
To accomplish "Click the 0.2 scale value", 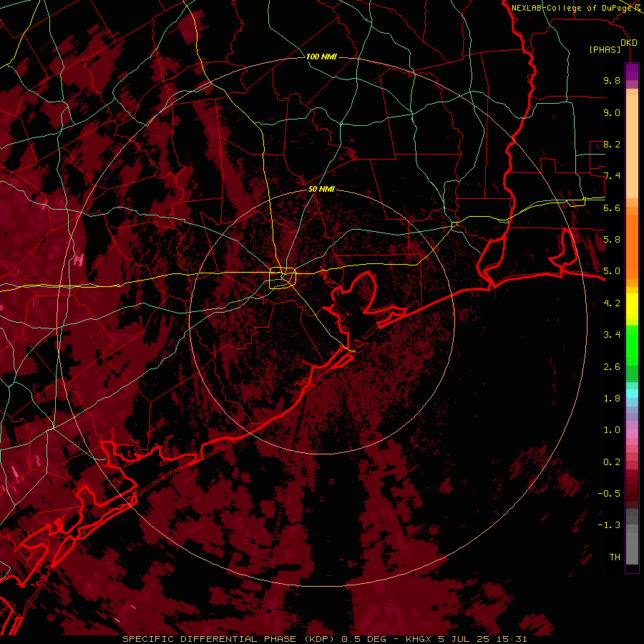I will pos(612,462).
